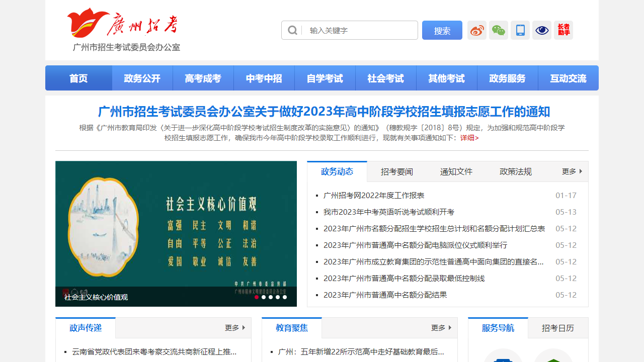The width and height of the screenshot is (644, 362).
Task: Go to the 首页 navigation item
Action: click(x=78, y=78)
